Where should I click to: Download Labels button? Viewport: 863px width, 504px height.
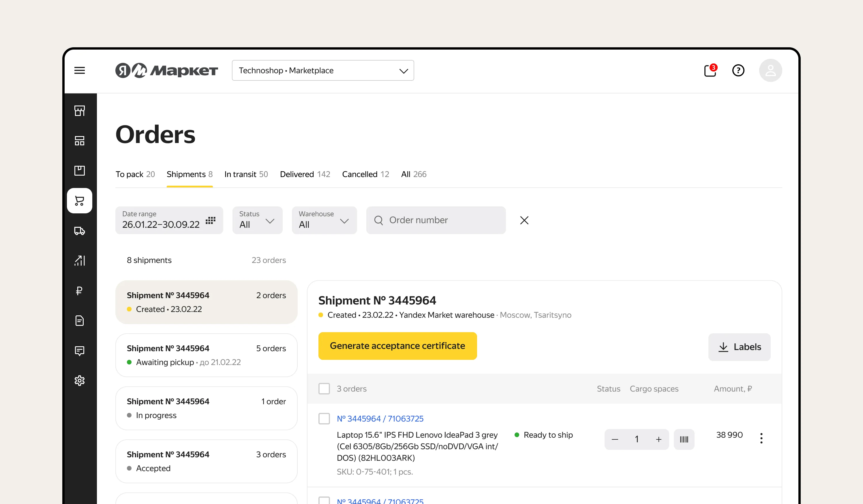click(739, 347)
